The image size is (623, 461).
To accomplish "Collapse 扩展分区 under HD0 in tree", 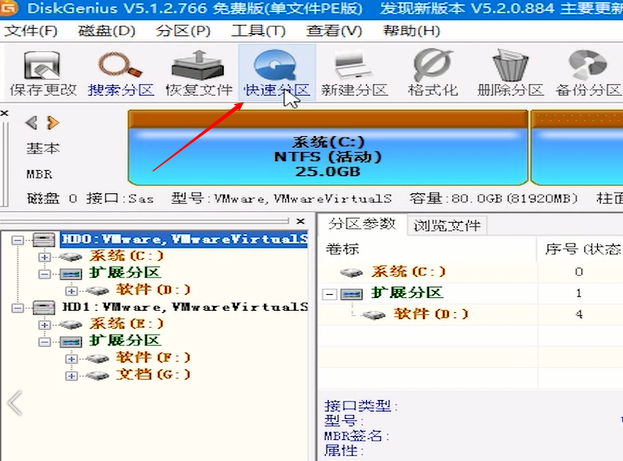I will (x=44, y=274).
